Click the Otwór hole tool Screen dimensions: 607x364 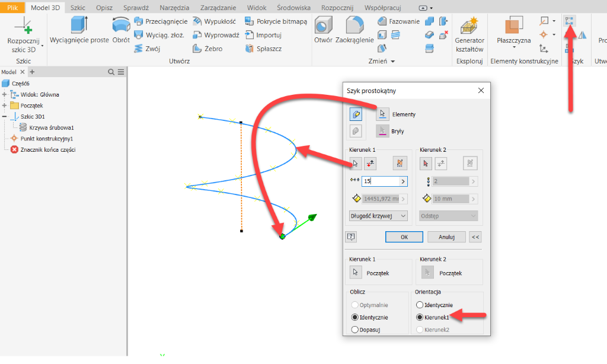click(323, 25)
